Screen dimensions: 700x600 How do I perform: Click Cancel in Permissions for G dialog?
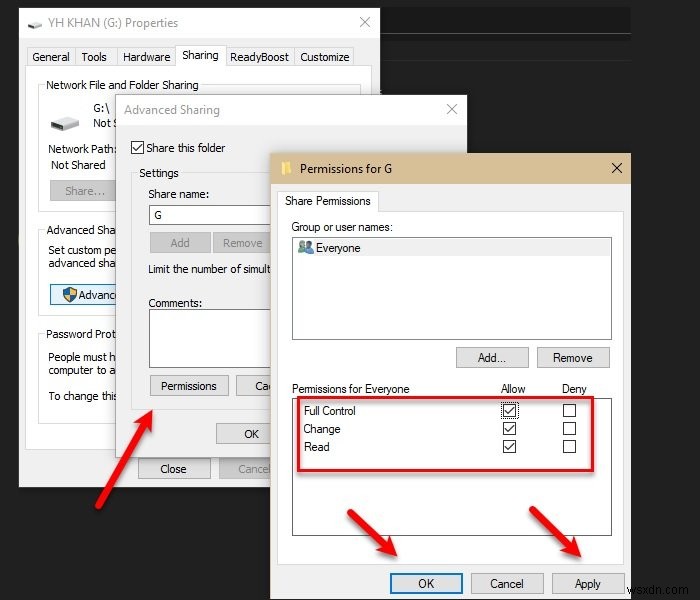pyautogui.click(x=507, y=583)
